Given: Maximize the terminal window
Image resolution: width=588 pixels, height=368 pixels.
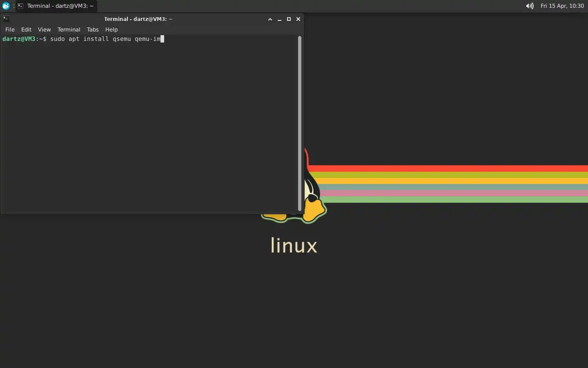Looking at the screenshot, I should [x=289, y=19].
